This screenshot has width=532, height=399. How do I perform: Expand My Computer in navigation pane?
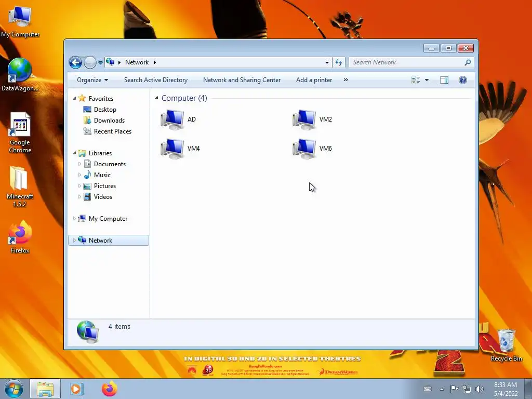(74, 219)
